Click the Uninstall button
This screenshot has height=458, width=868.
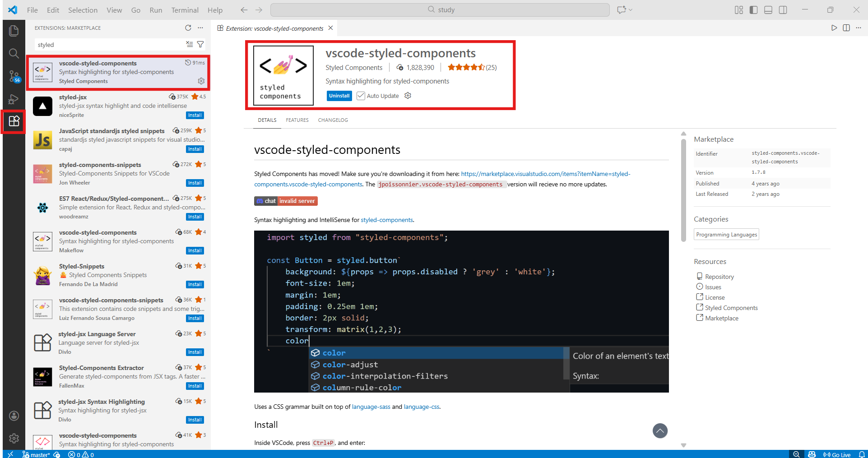339,96
